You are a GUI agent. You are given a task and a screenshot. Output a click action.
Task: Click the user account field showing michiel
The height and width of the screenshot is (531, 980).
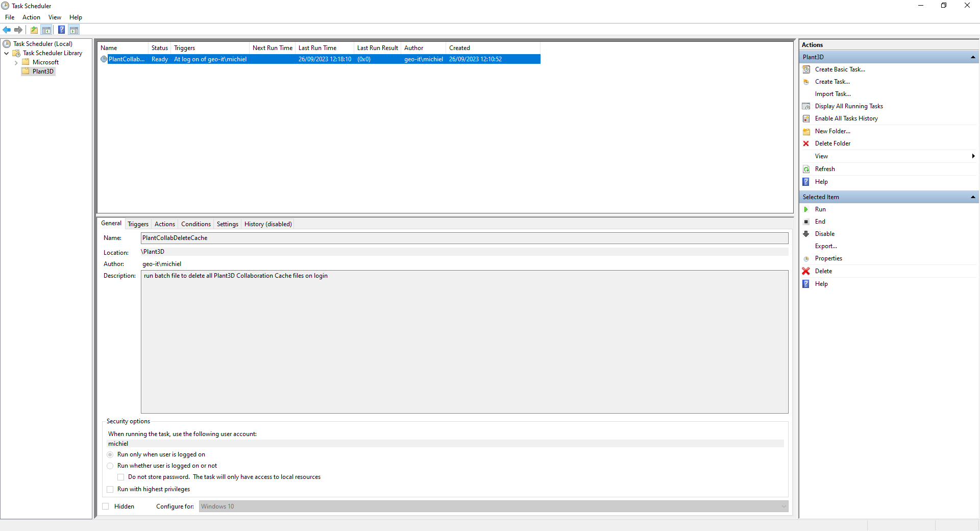point(445,444)
